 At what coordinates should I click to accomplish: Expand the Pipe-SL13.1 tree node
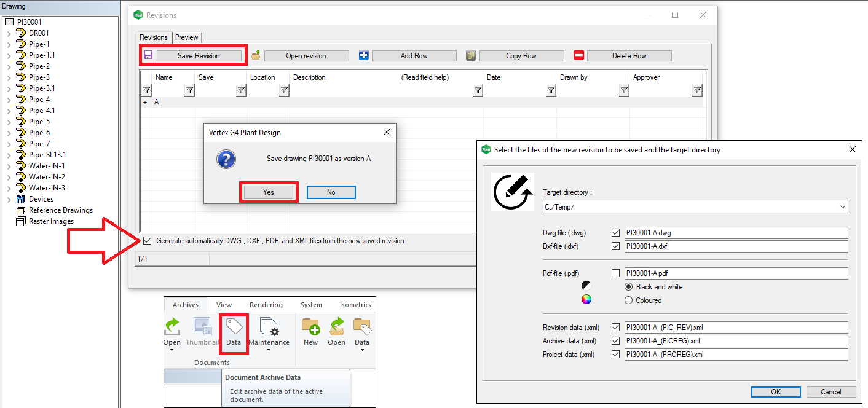coord(9,155)
